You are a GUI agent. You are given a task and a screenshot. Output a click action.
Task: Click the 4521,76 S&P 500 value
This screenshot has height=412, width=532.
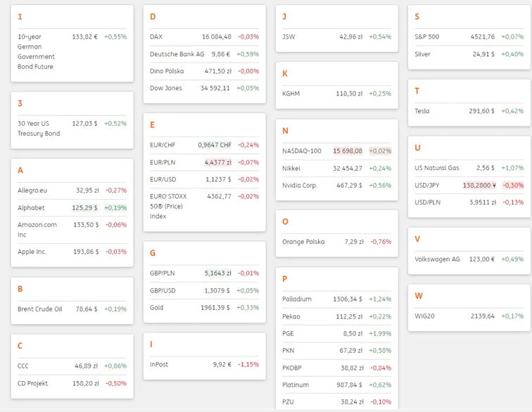(483, 37)
